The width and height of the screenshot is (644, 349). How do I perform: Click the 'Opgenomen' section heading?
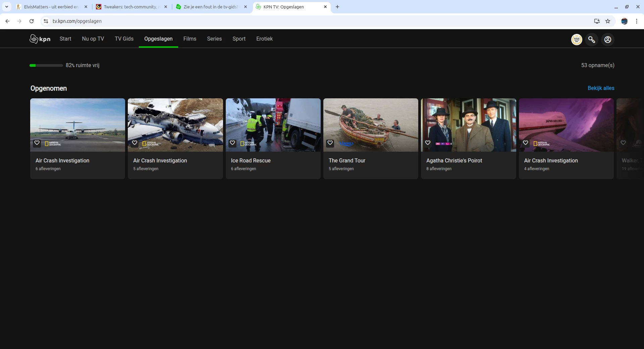coord(49,88)
